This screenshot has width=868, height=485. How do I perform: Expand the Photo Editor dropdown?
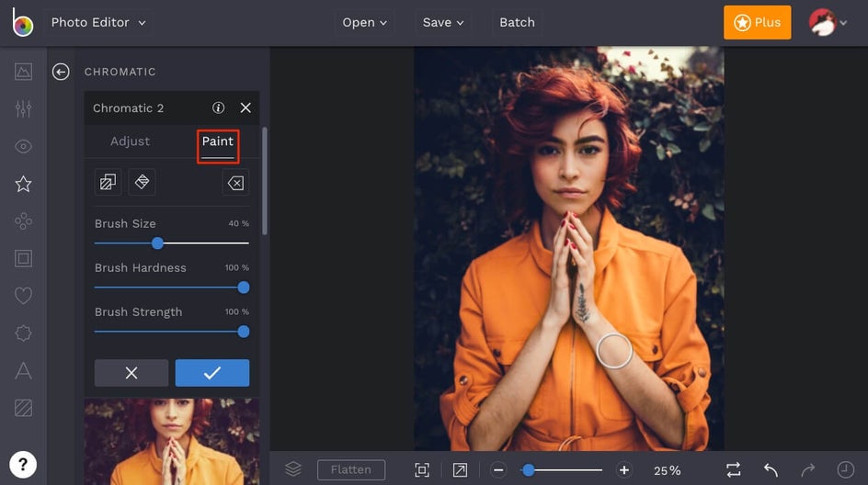tap(97, 22)
